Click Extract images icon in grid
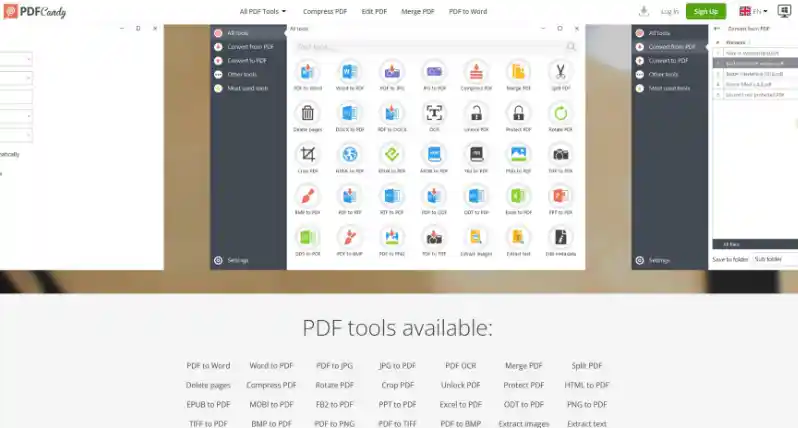The image size is (798, 428). [476, 237]
